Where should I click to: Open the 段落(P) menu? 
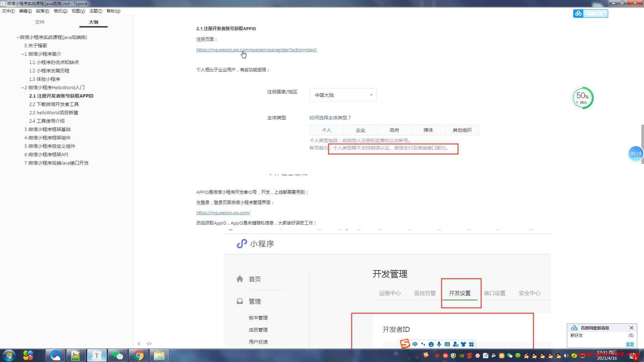coord(43,11)
